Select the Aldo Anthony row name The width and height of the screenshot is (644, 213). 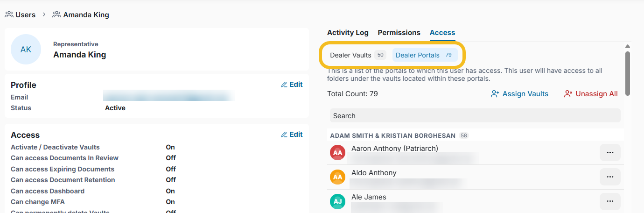click(x=374, y=173)
